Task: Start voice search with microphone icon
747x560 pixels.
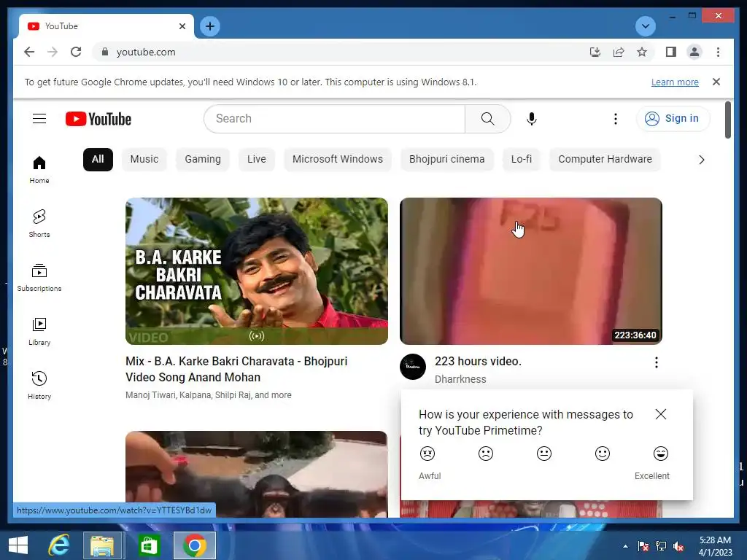Action: 532,119
